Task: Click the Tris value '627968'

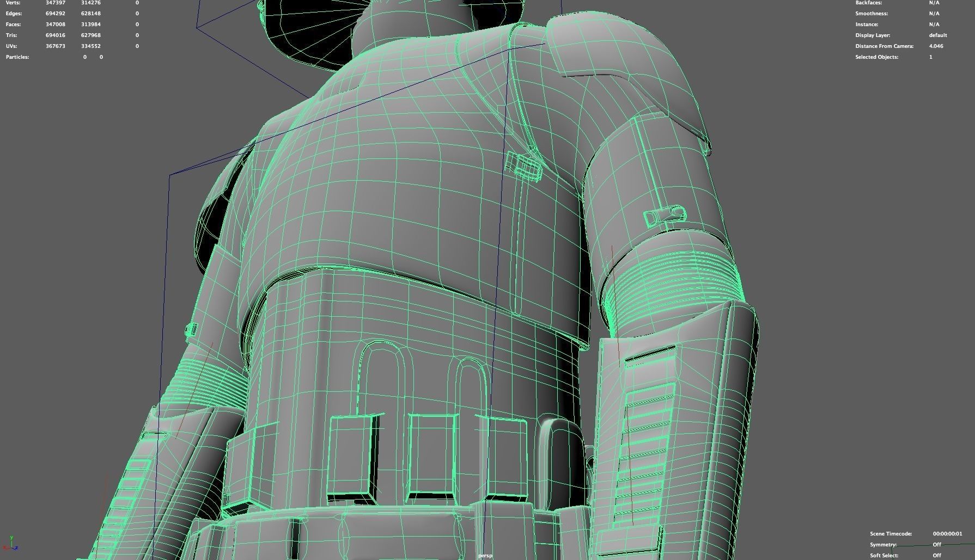Action: coord(91,35)
